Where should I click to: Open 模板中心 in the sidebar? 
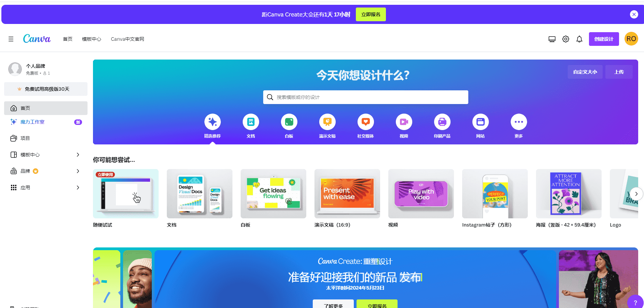46,155
